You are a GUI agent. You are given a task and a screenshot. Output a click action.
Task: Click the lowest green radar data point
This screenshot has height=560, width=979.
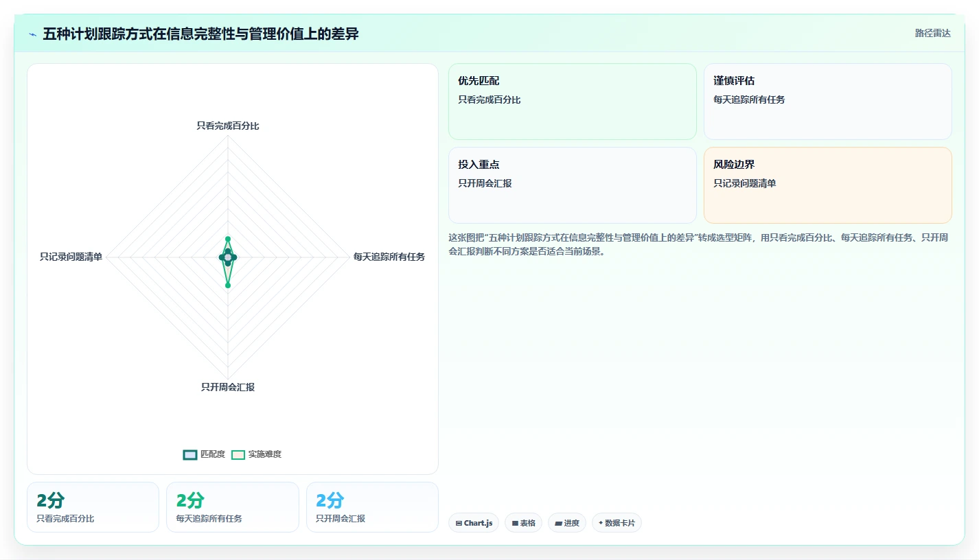tap(228, 285)
